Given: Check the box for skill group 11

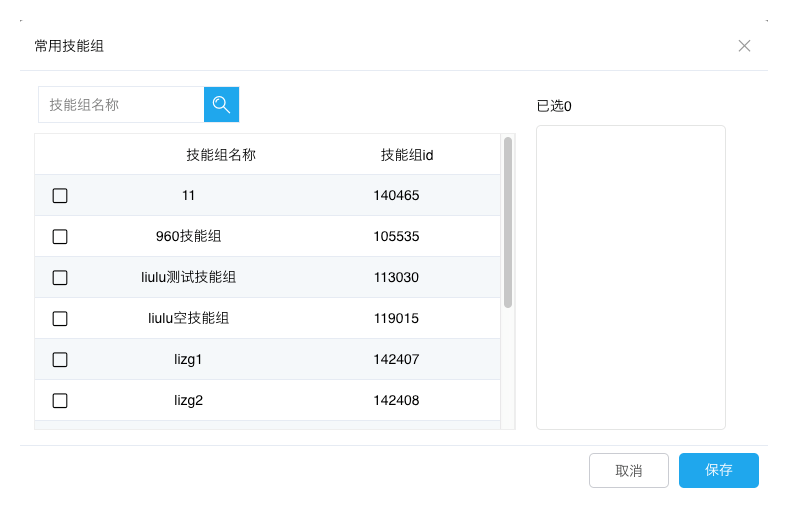Looking at the screenshot, I should point(60,196).
